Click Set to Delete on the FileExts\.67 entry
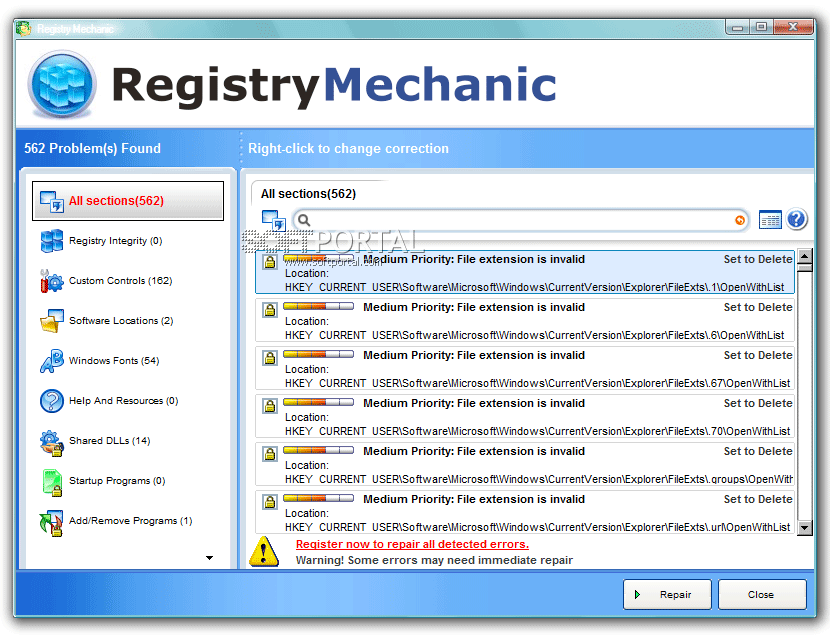Image resolution: width=830 pixels, height=636 pixels. coord(758,355)
